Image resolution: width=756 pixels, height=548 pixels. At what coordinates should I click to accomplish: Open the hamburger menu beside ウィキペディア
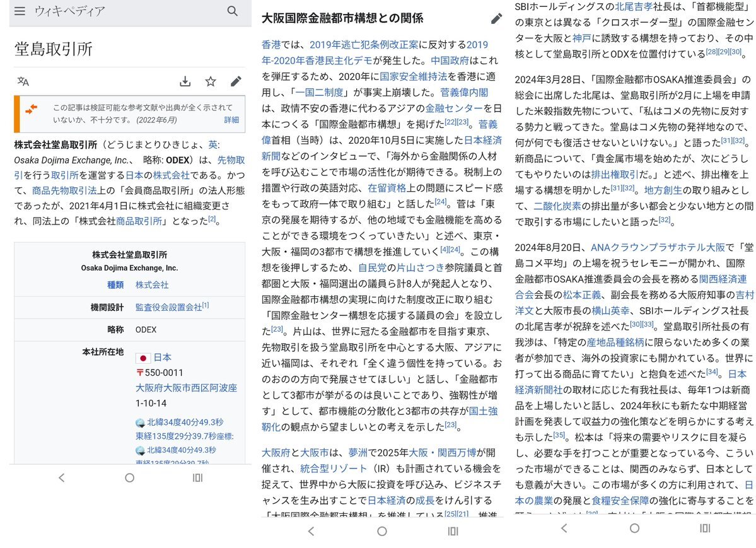[20, 11]
